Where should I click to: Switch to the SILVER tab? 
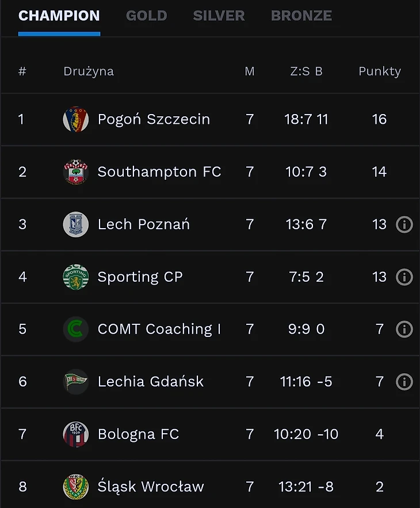(219, 16)
